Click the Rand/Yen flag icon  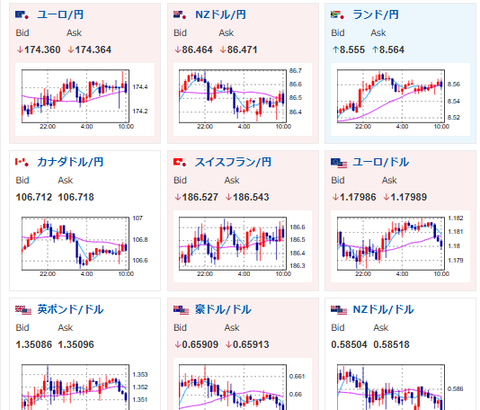point(338,15)
